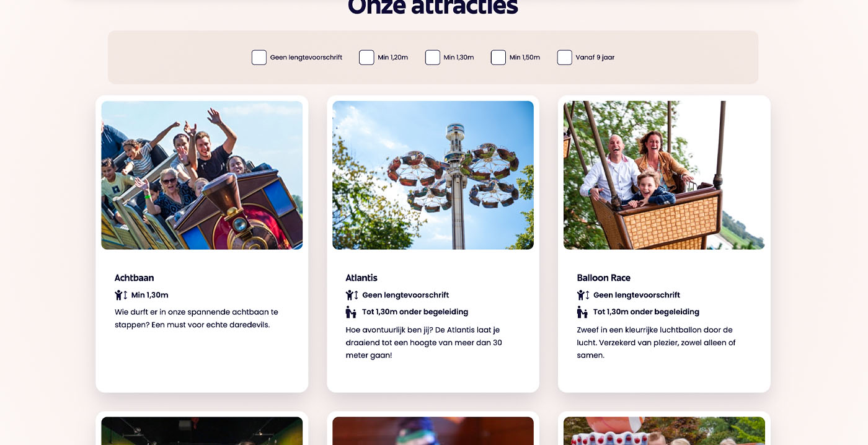Open the partially visible bottom-right attraction photo
Screen dimensions: 868x445
click(x=664, y=431)
